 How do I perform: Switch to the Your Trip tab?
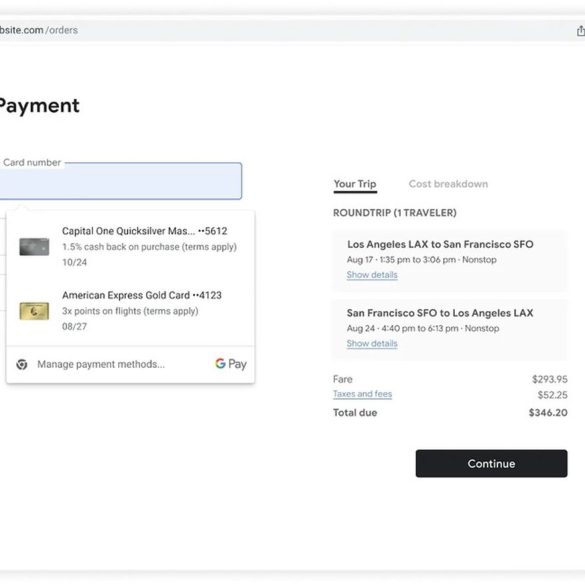coord(355,184)
